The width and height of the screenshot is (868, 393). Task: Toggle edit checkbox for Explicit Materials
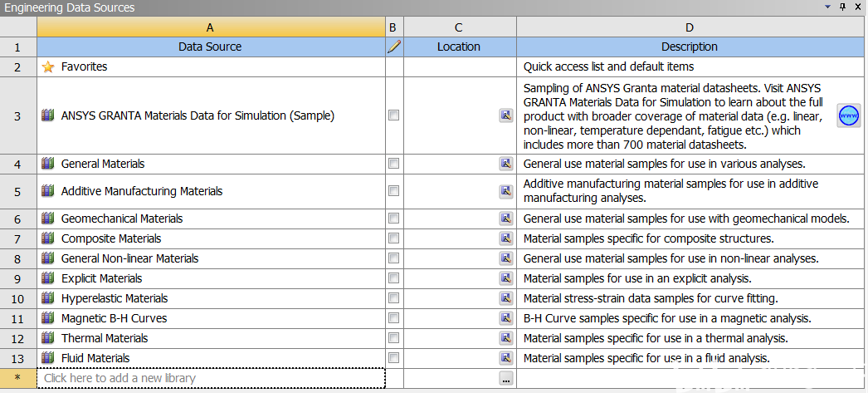pos(393,278)
